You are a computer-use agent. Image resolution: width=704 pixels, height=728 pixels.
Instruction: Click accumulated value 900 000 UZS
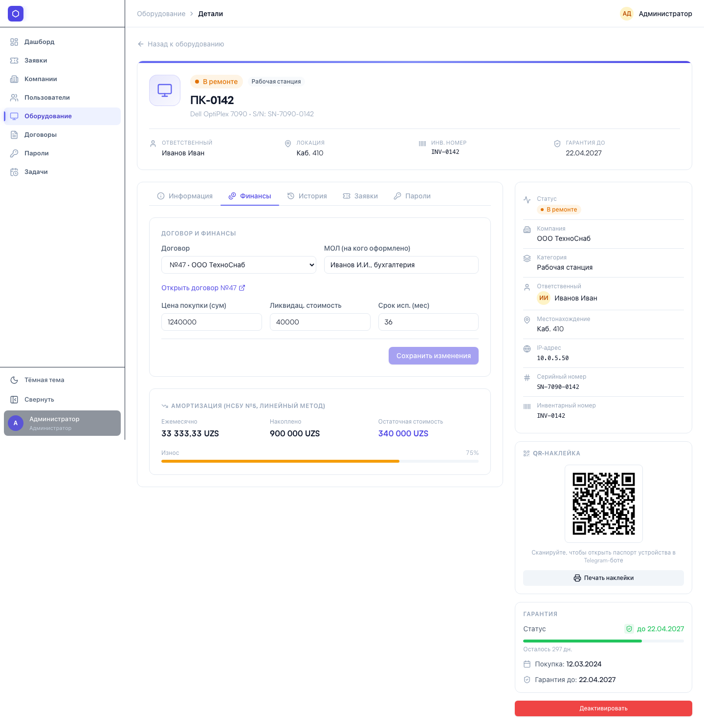click(x=295, y=433)
